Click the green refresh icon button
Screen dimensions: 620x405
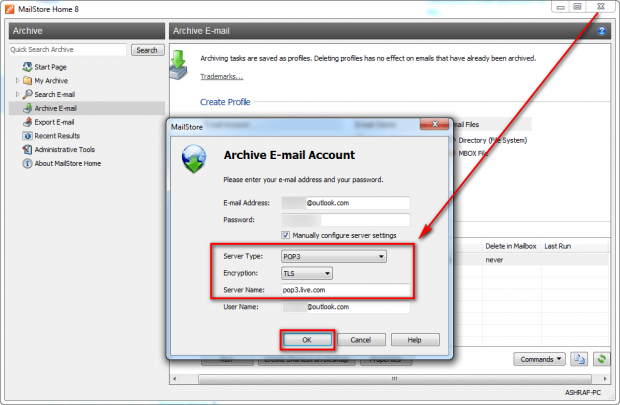pos(601,359)
